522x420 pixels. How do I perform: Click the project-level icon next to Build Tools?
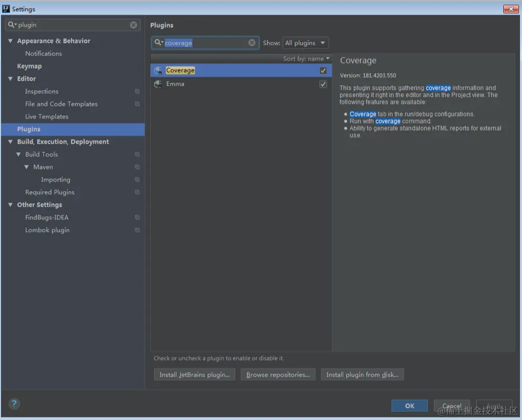pyautogui.click(x=137, y=154)
